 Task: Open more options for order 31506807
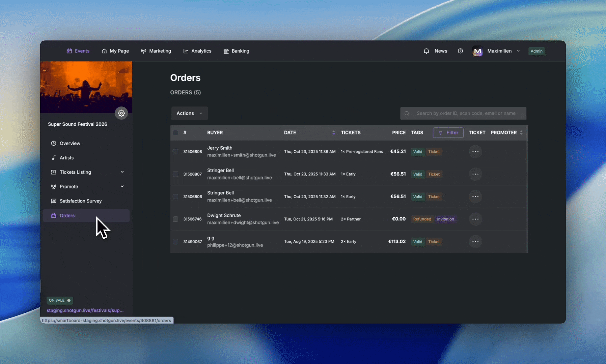(475, 174)
